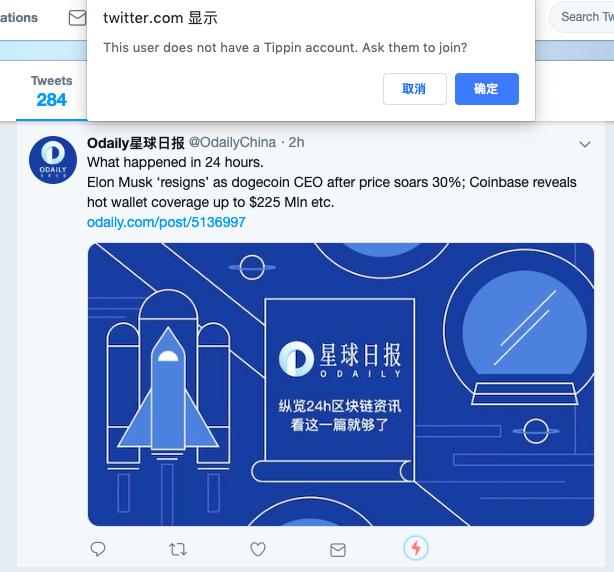614x572 pixels.
Task: Click the Tippin lightning bolt tip icon
Action: coord(416,548)
